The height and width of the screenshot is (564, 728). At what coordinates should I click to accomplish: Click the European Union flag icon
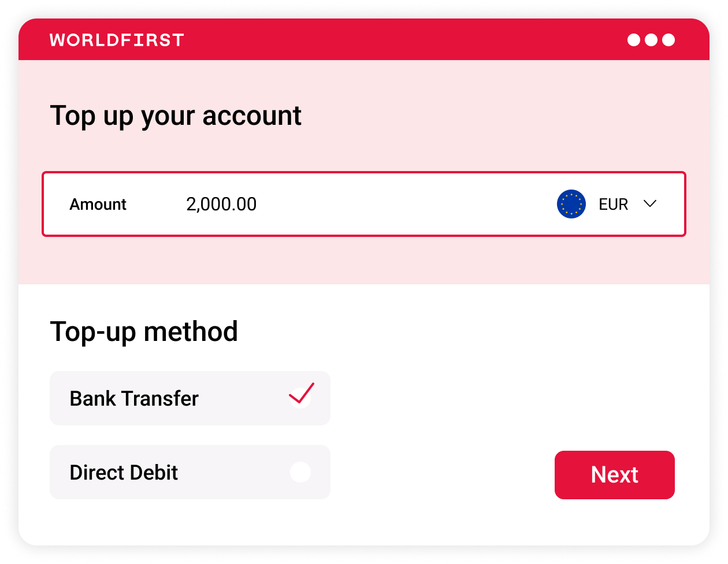coord(571,204)
